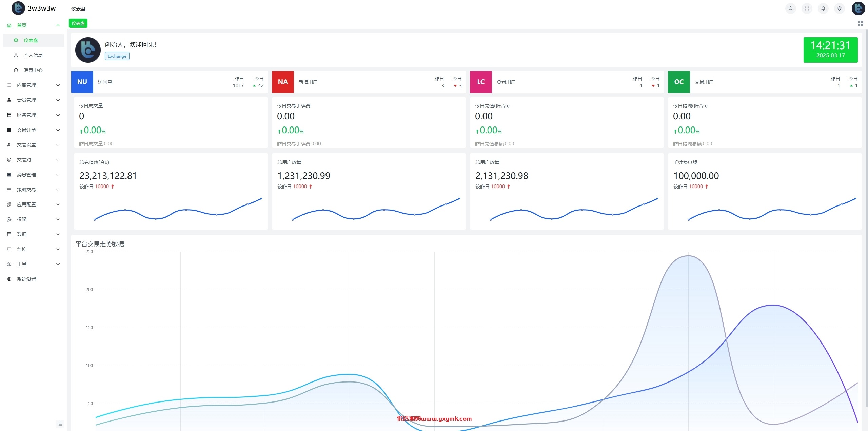Open the header settings gear icon
This screenshot has height=431, width=868.
tap(839, 8)
